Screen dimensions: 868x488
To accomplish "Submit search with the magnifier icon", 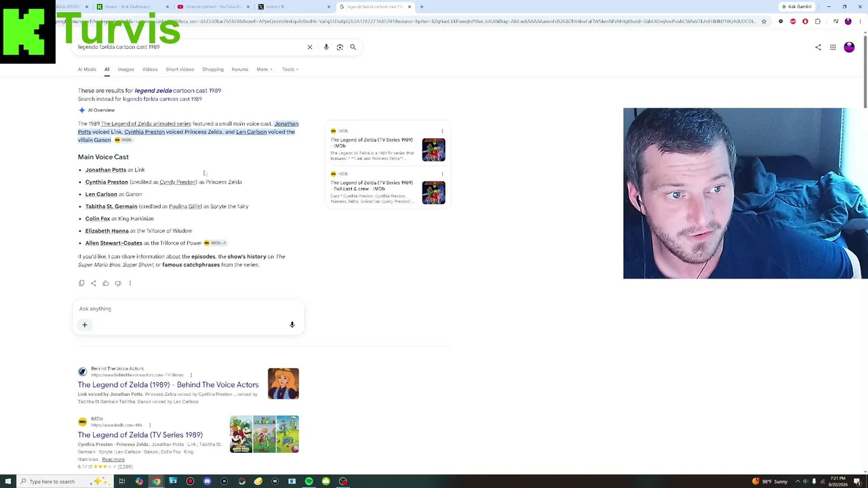I will pos(353,47).
